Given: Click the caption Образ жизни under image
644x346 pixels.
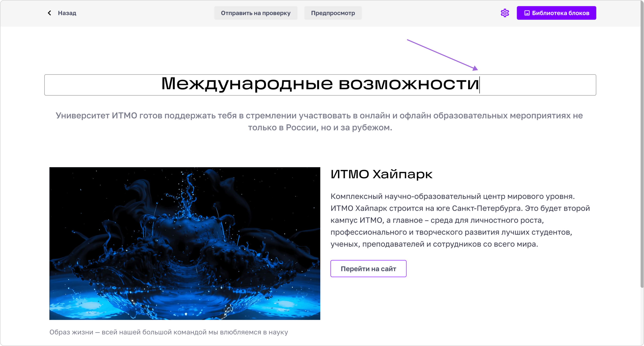Looking at the screenshot, I should point(169,332).
